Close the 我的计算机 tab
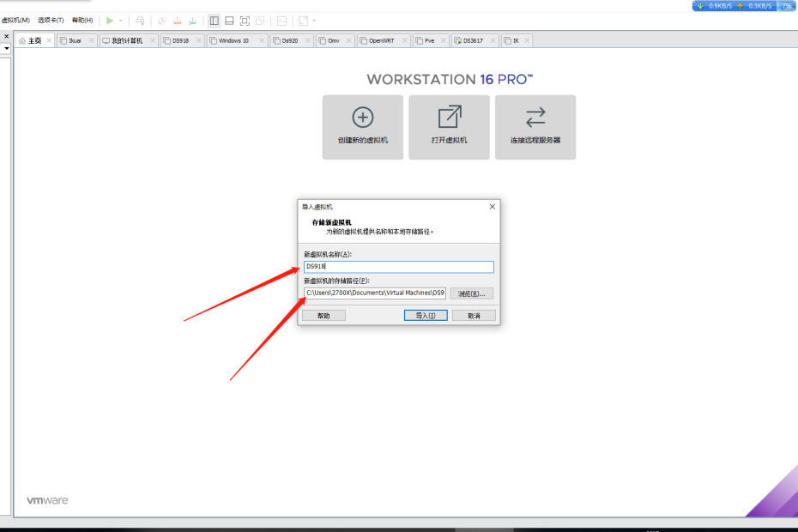The width and height of the screenshot is (798, 532). (152, 40)
